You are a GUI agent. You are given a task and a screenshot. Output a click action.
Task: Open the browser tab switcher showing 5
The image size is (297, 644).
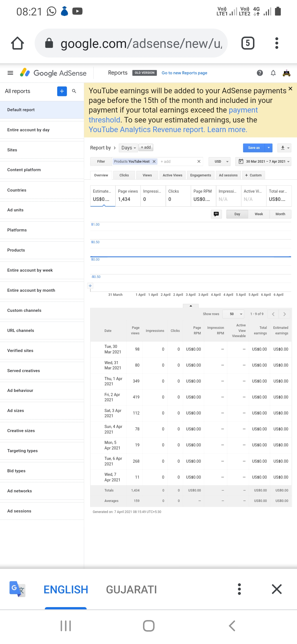(x=248, y=43)
